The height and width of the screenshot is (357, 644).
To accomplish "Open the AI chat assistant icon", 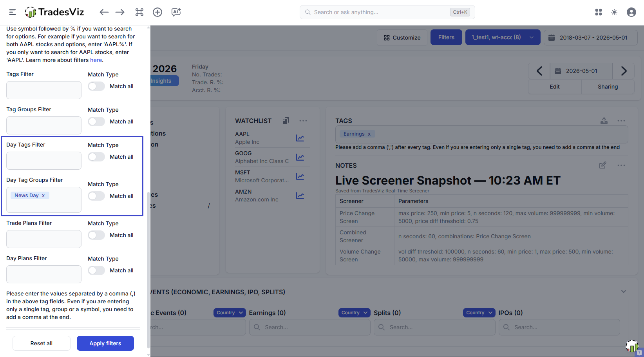I will [x=176, y=12].
